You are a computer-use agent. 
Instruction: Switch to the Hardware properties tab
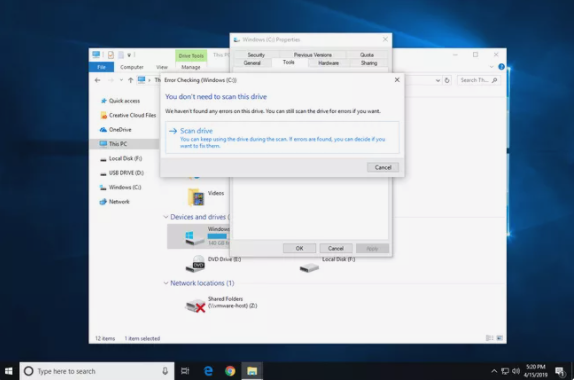pos(328,63)
